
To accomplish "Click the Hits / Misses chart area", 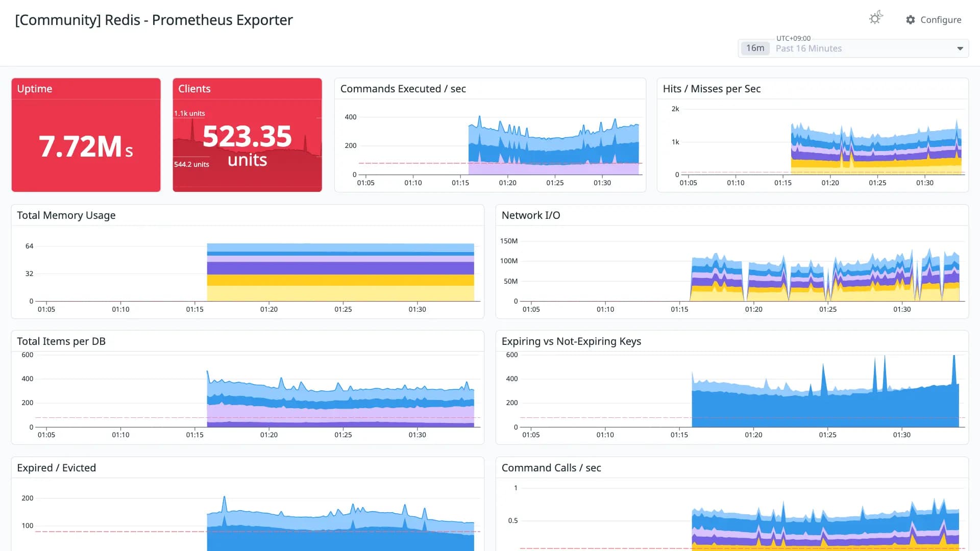I will point(823,143).
